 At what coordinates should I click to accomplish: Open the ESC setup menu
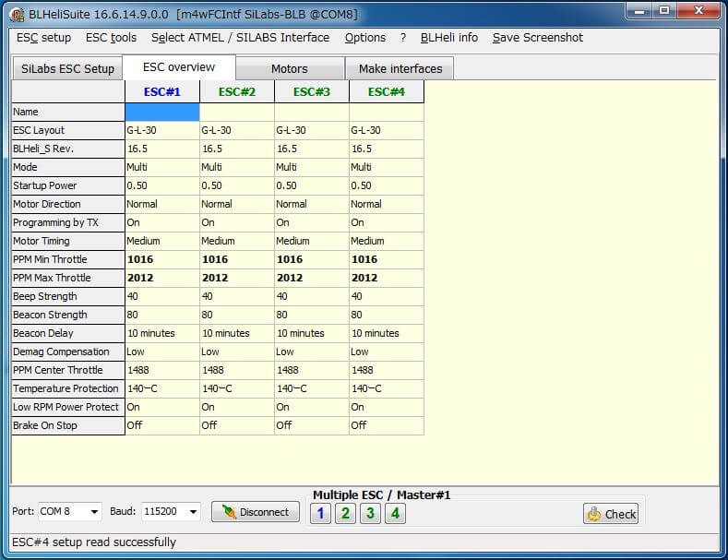coord(43,38)
